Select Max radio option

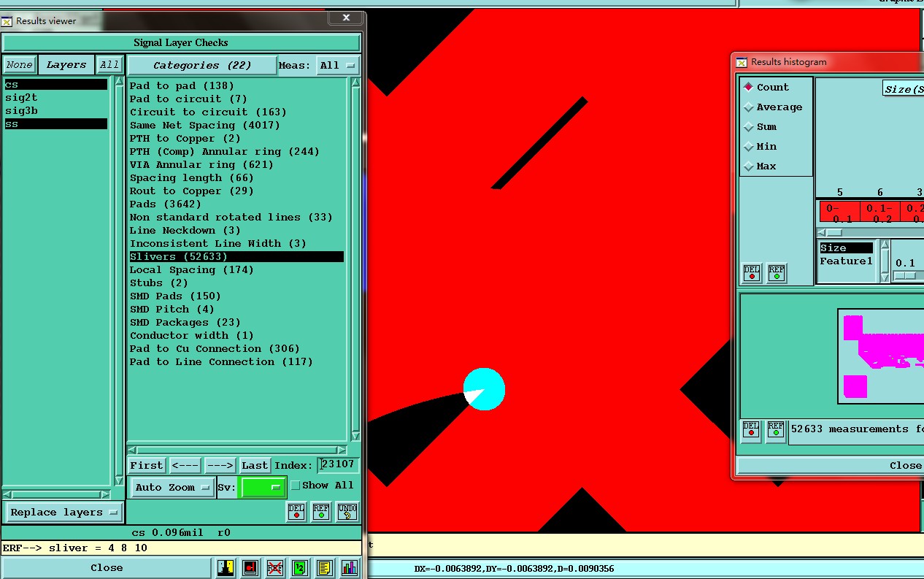point(761,166)
